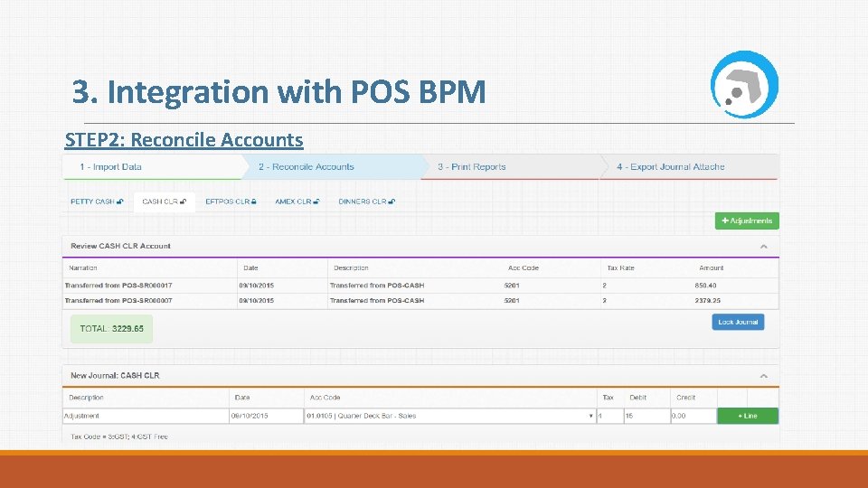The image size is (868, 488).
Task: Click the journal Date field 09/10/2015
Action: point(266,416)
